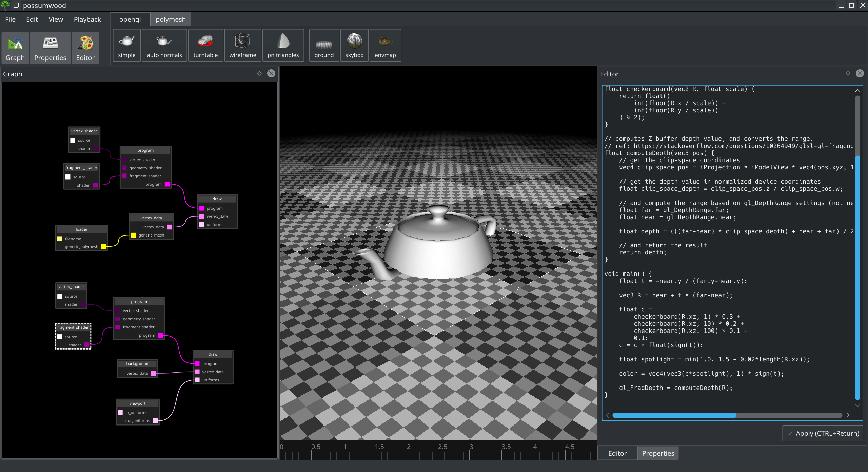Toggle source checkbox in top vertex_shader node

73,140
